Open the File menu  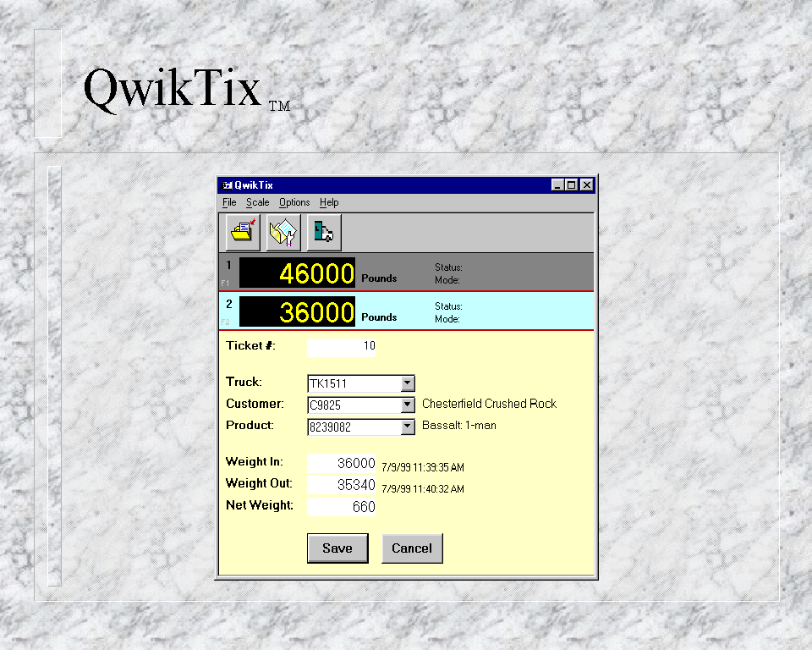(229, 203)
